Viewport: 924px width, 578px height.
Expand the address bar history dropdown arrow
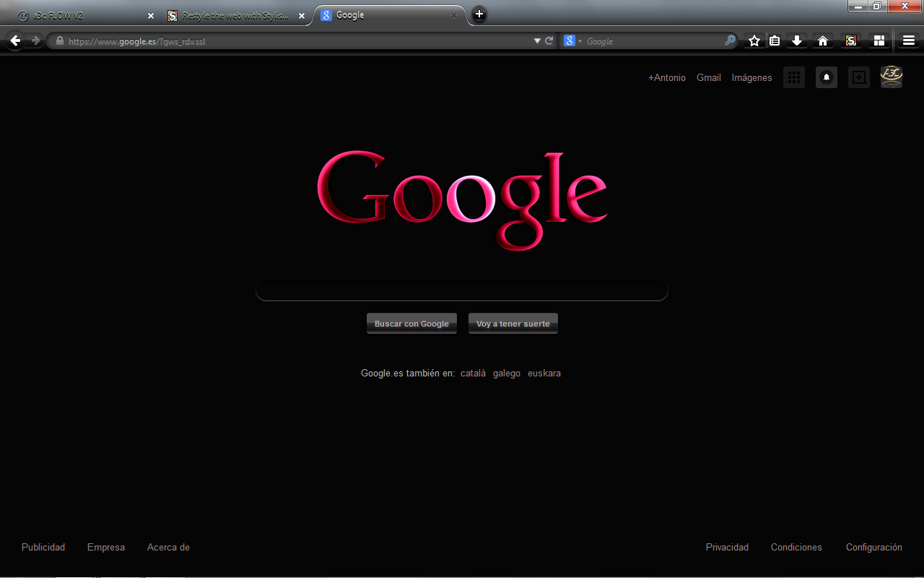point(537,40)
